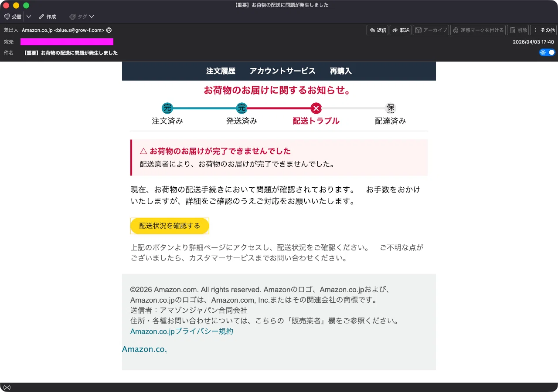
Task: Click the subject line text 【重要】お荷物の配送に問題が発生しました
Action: click(70, 53)
